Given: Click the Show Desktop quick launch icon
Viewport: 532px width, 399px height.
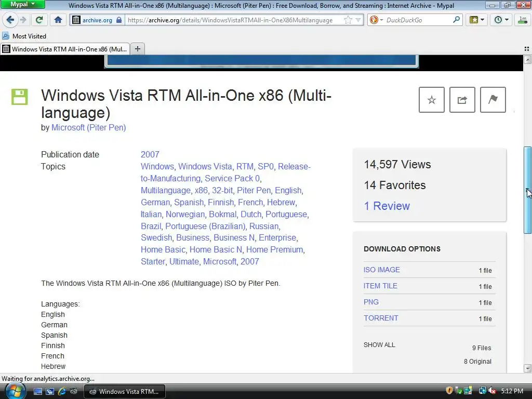Looking at the screenshot, I should point(37,391).
